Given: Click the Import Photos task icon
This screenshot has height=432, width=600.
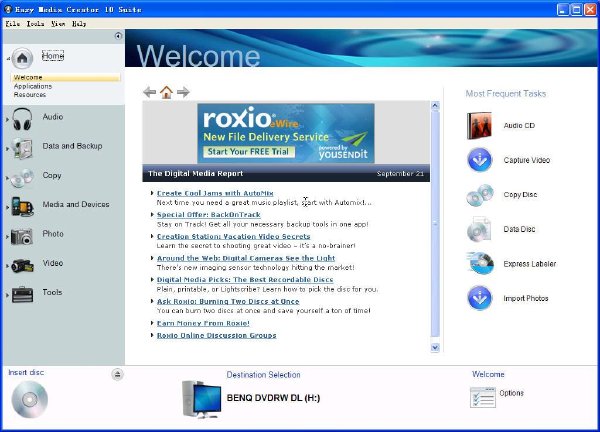Looking at the screenshot, I should click(x=479, y=298).
